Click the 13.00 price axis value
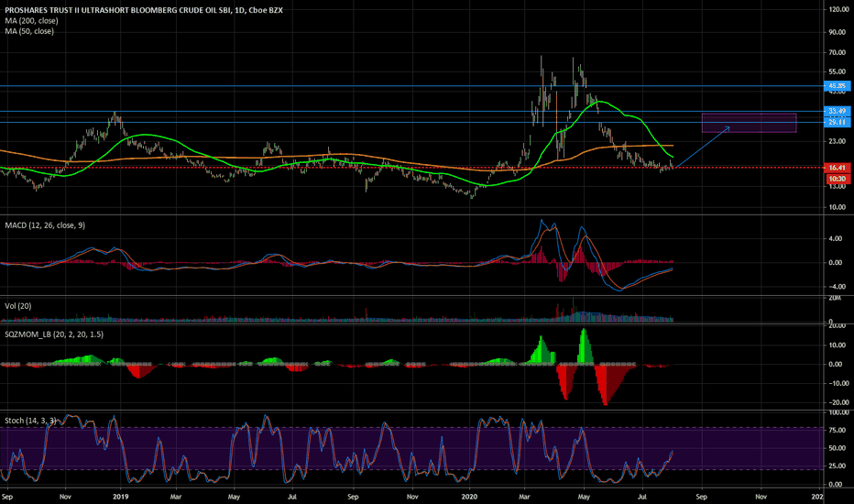 coord(838,186)
